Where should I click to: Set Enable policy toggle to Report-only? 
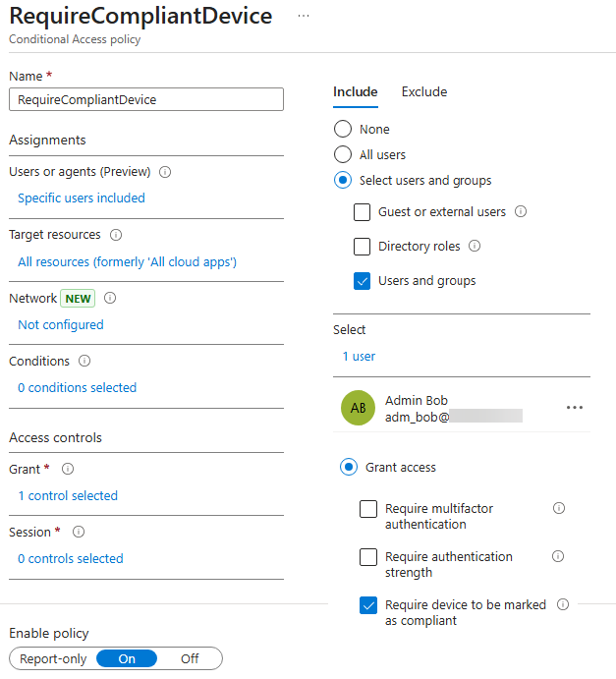click(53, 658)
